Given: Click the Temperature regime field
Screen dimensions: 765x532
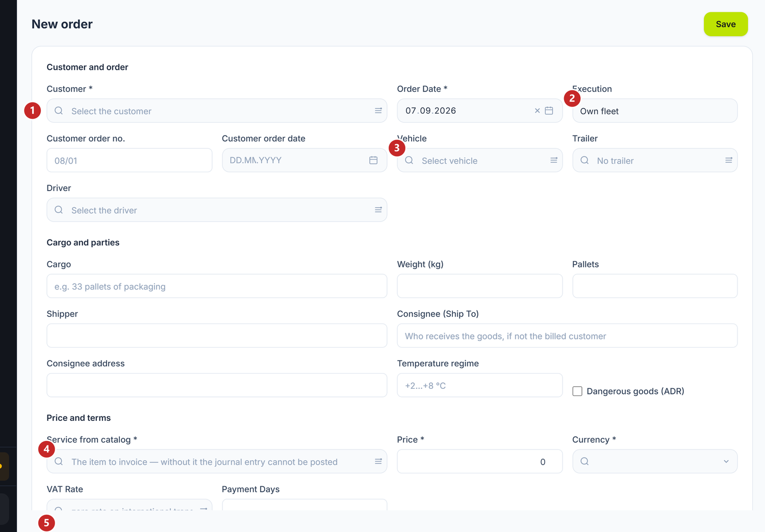Looking at the screenshot, I should point(480,385).
